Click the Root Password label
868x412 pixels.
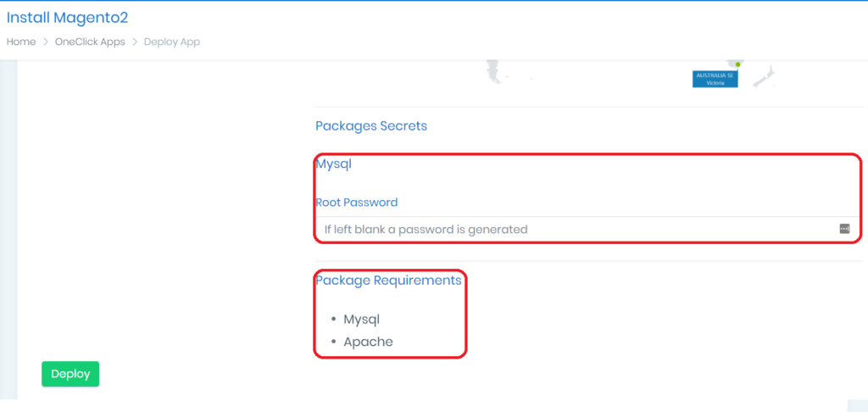(356, 203)
